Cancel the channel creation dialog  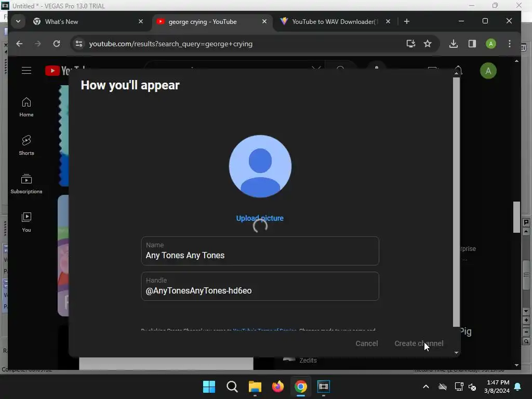366,343
